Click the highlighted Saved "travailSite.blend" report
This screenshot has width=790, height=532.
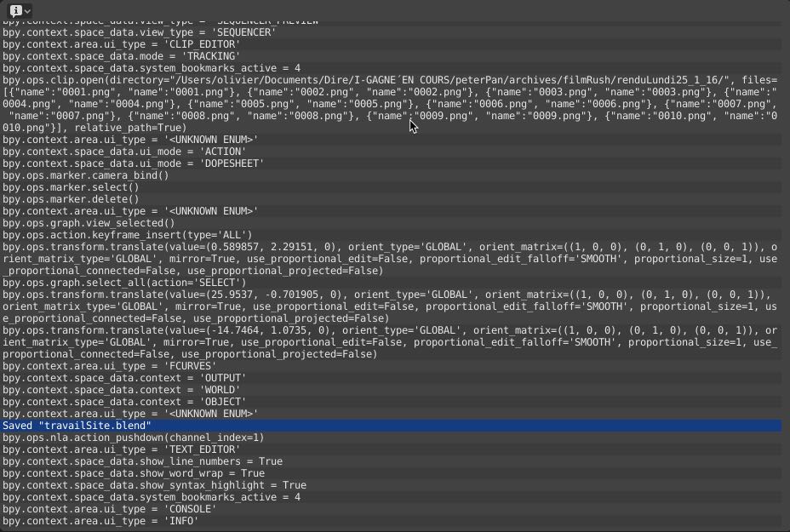click(x=77, y=426)
